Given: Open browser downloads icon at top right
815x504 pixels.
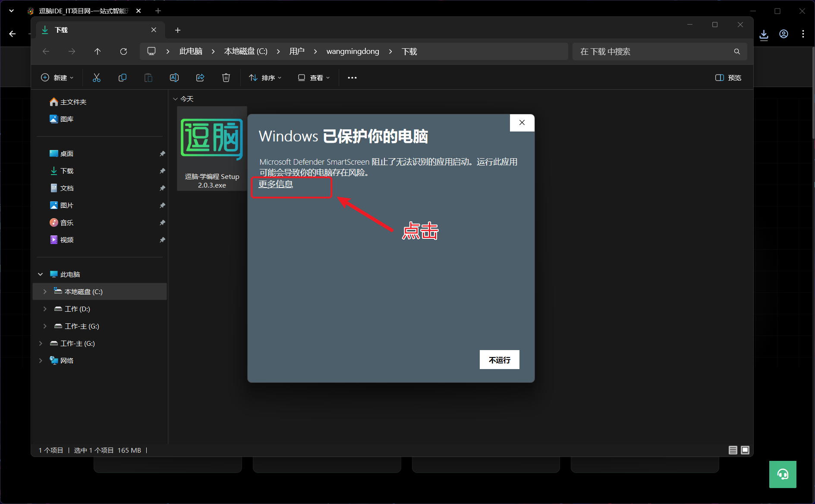Looking at the screenshot, I should (x=764, y=34).
